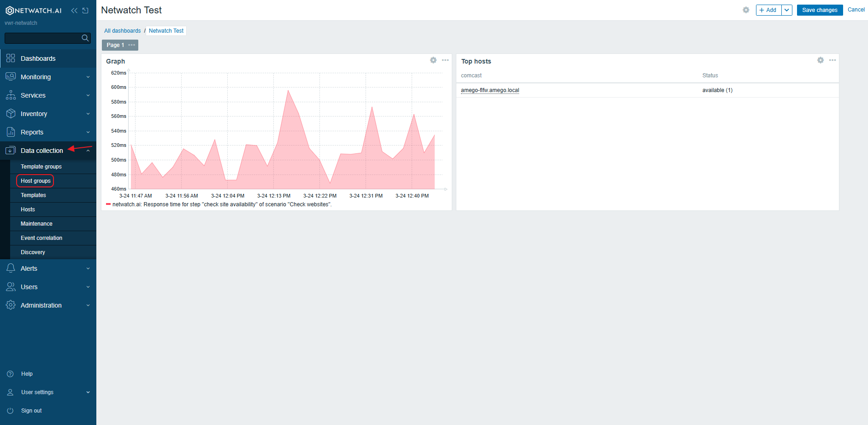Viewport: 868px width, 425px height.
Task: Collapse sidebar using double-chevron icon
Action: (x=74, y=11)
